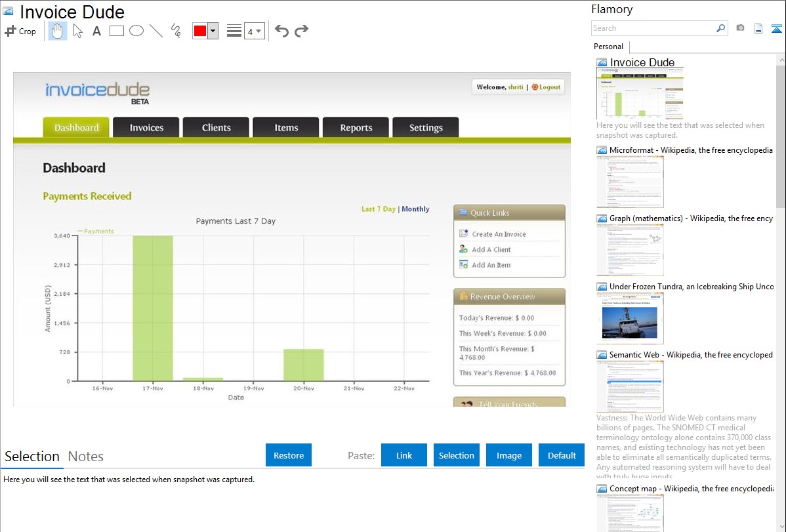This screenshot has width=786, height=532.
Task: Select the green Dashboard tab
Action: click(x=77, y=127)
